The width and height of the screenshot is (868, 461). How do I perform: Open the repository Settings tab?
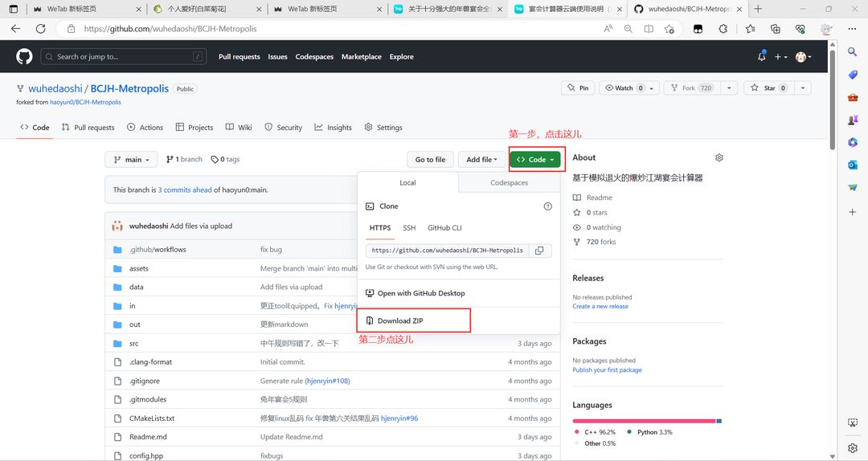(x=383, y=127)
